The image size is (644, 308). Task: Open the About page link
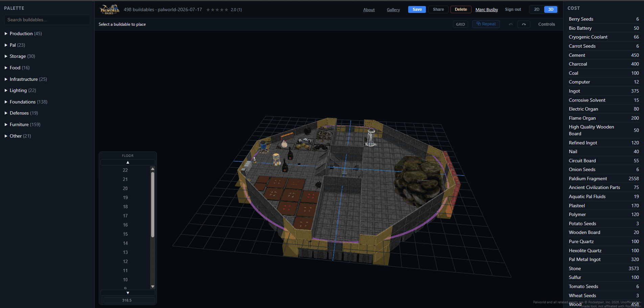pos(369,10)
